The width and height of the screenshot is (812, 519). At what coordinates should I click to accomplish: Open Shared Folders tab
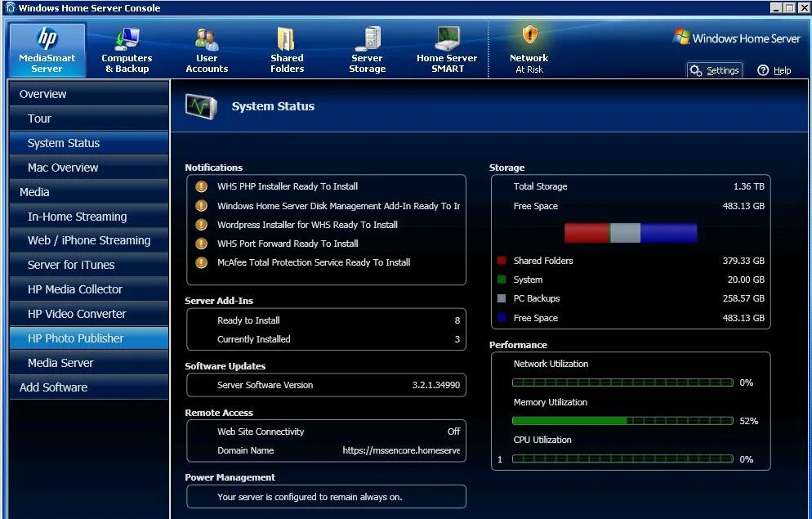coord(287,50)
